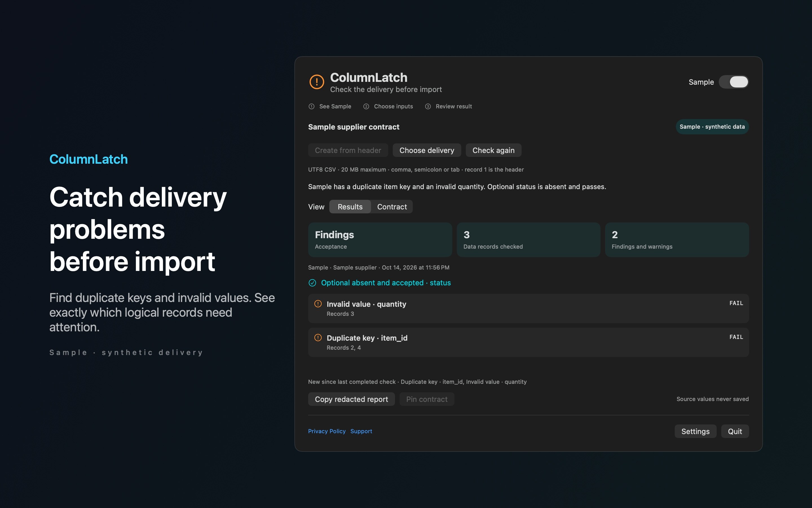Click the Pin contract button

click(427, 399)
